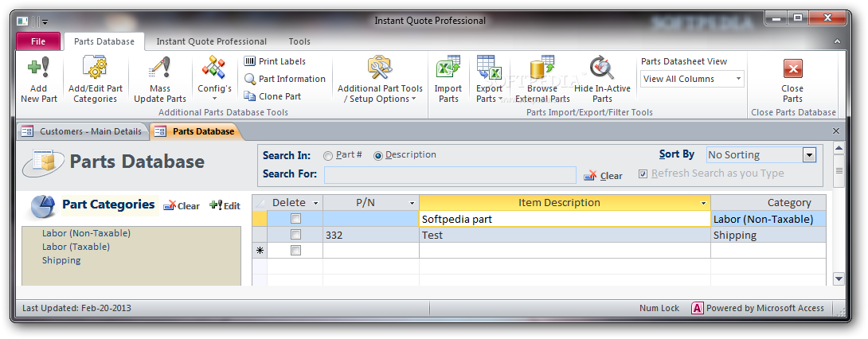Switch to the Tools ribbon tab
Viewport: 868px width, 339px height.
coord(299,41)
